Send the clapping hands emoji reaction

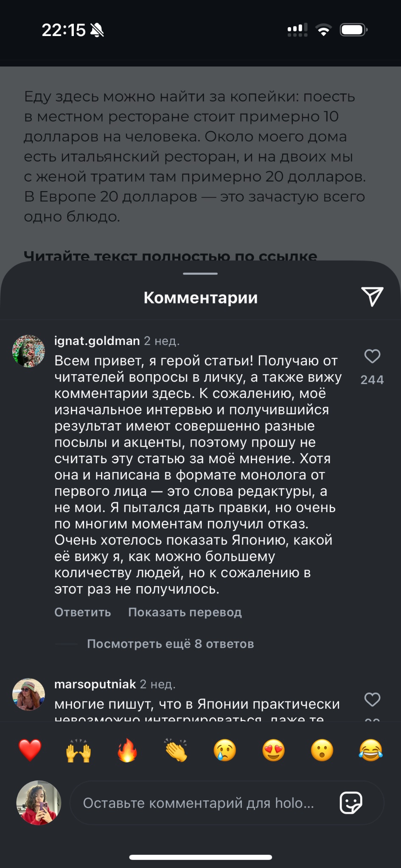[x=176, y=751]
